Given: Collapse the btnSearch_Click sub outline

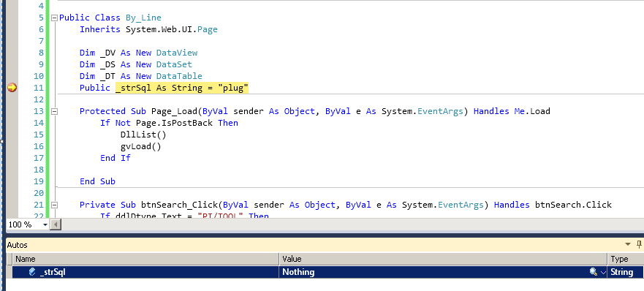Looking at the screenshot, I should pyautogui.click(x=54, y=205).
